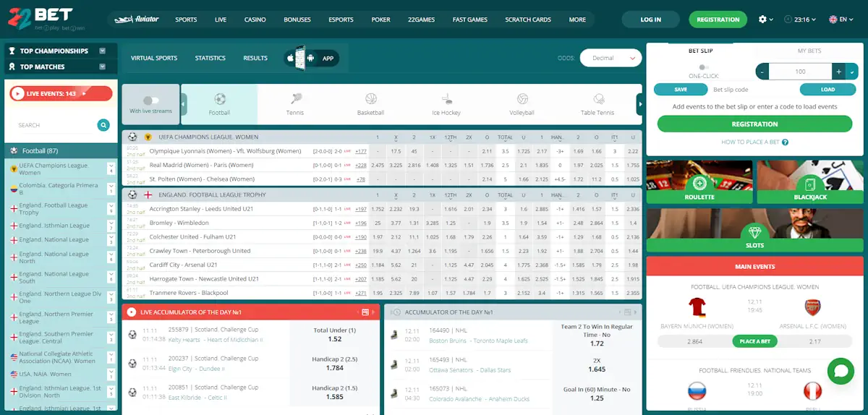Image resolution: width=868 pixels, height=415 pixels.
Task: Click bet slip green Registration button
Action: pos(754,124)
